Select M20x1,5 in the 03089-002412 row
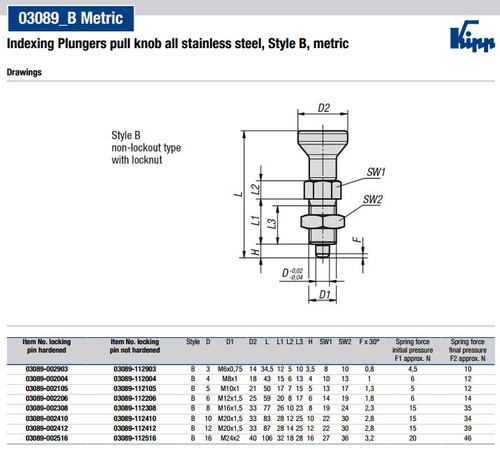Viewport: 500px width, 451px height. tap(230, 428)
